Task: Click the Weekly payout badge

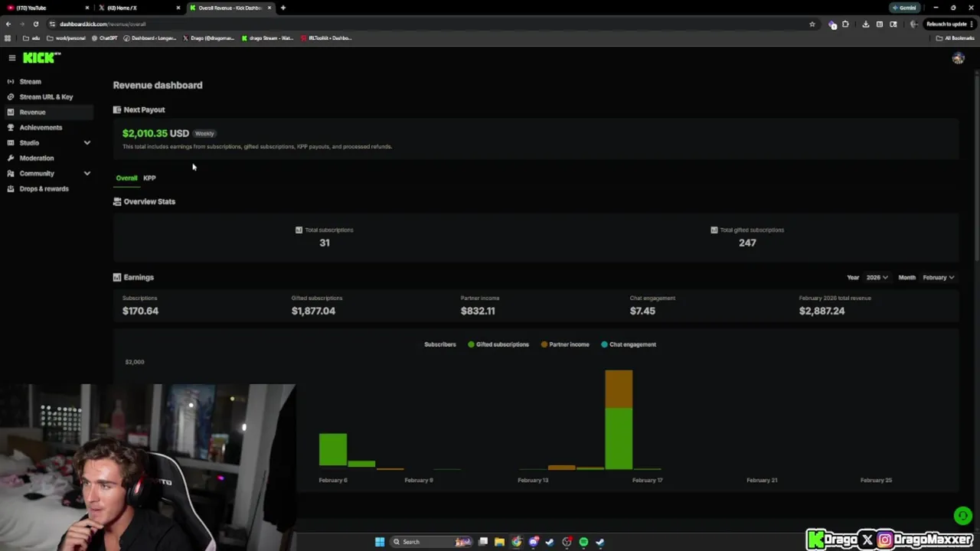Action: pos(204,133)
